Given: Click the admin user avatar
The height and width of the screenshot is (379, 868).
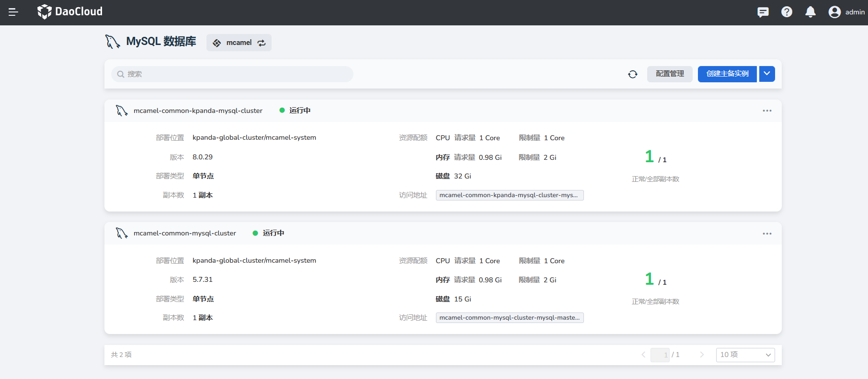Looking at the screenshot, I should 834,12.
